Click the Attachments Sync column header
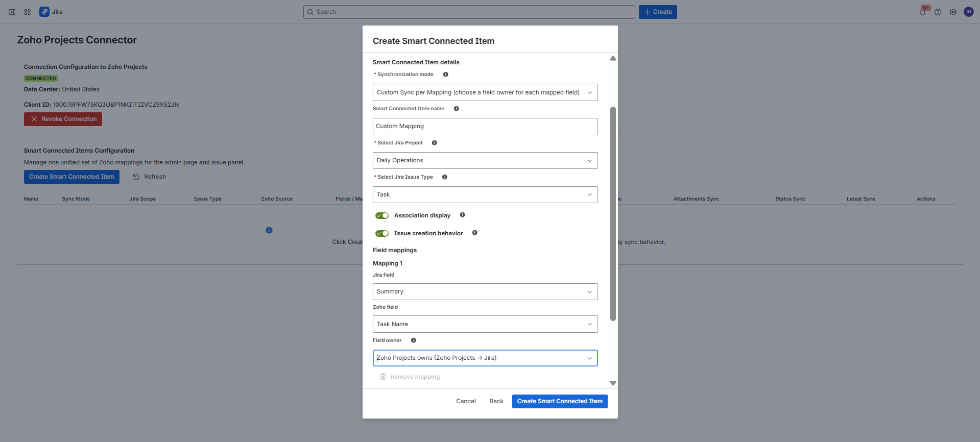Screen dimensions: 980x442 (x=696, y=199)
